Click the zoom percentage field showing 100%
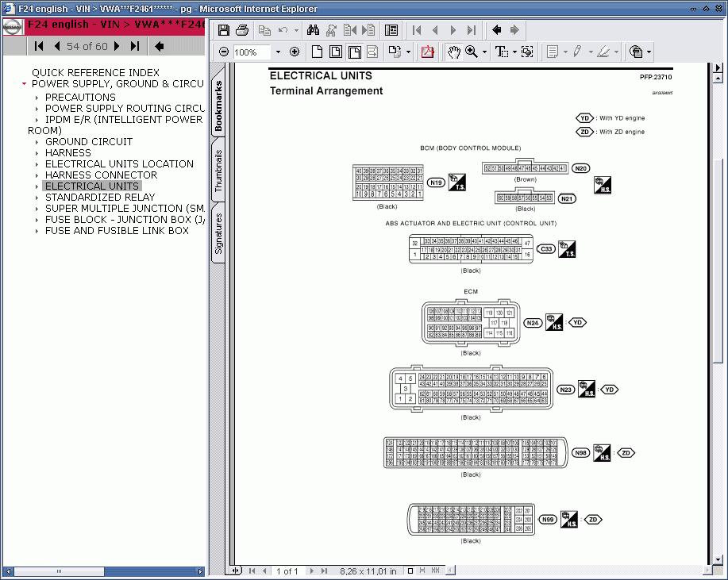The width and height of the screenshot is (728, 580). point(251,52)
